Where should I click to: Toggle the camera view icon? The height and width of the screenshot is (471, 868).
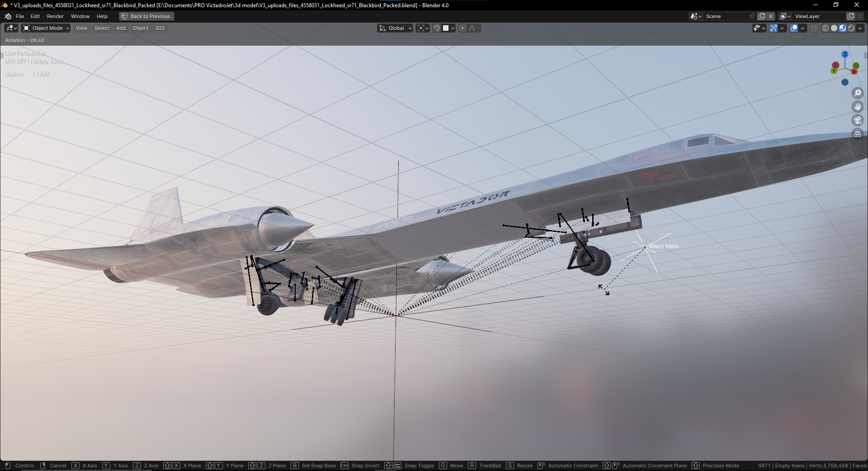point(857,120)
